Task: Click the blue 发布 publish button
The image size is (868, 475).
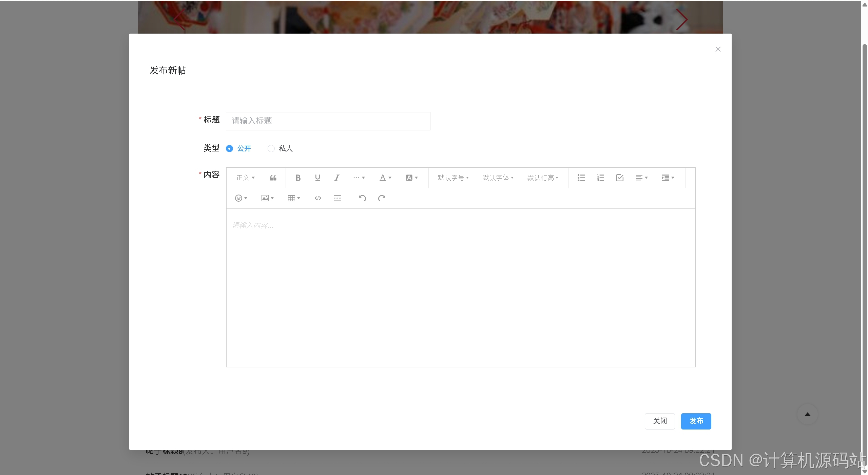Action: (x=696, y=421)
